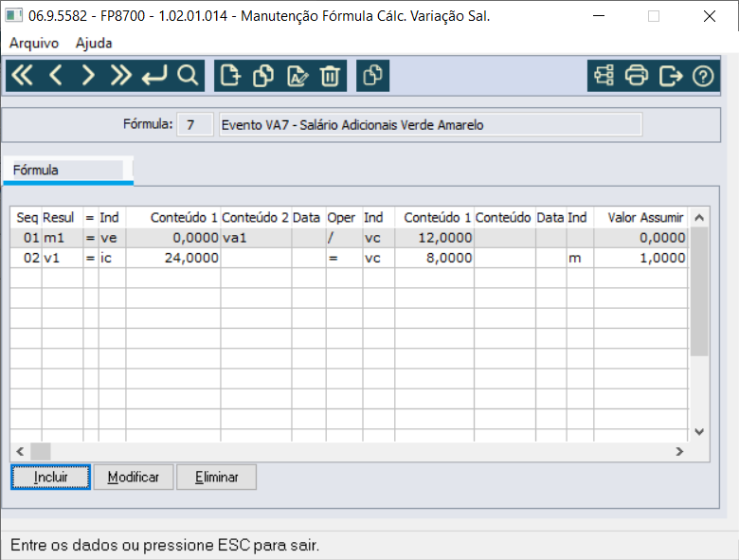
Task: Go to first record with double-left arrow
Action: [x=22, y=76]
